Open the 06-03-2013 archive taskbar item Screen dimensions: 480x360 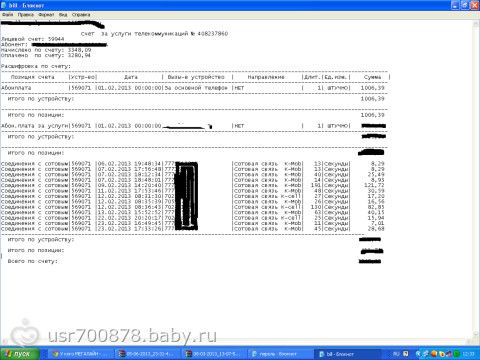click(x=213, y=354)
